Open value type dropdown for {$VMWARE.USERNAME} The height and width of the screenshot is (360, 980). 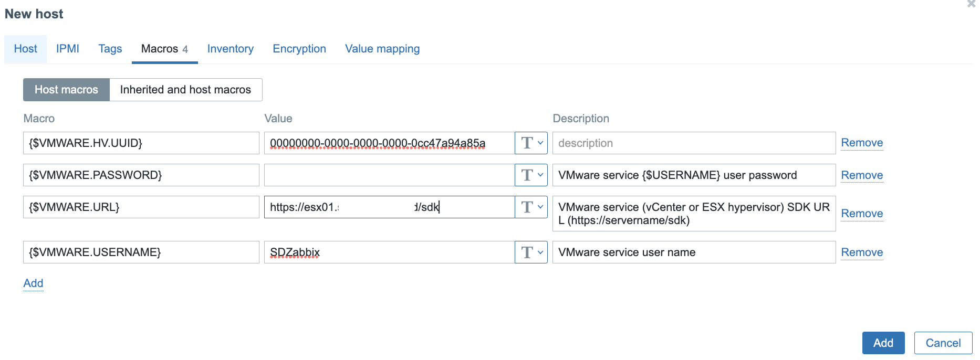coord(531,252)
